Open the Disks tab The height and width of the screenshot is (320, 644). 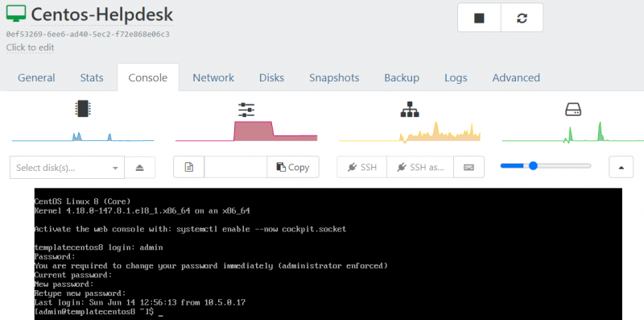click(x=271, y=77)
